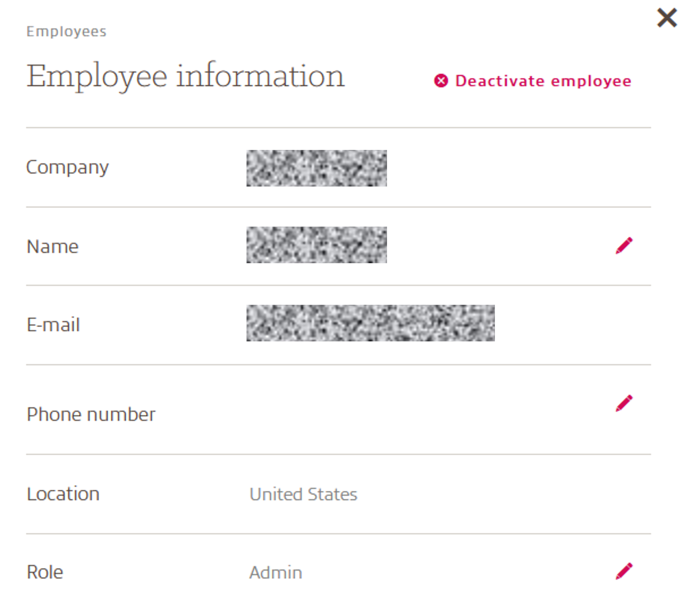Click the empty Phone number value area

pyautogui.click(x=371, y=414)
